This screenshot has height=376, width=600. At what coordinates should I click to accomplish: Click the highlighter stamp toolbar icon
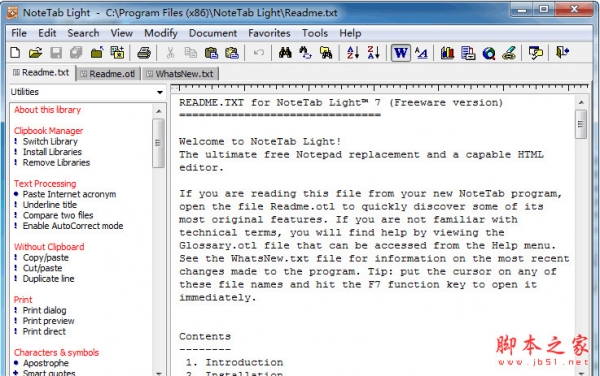point(509,52)
